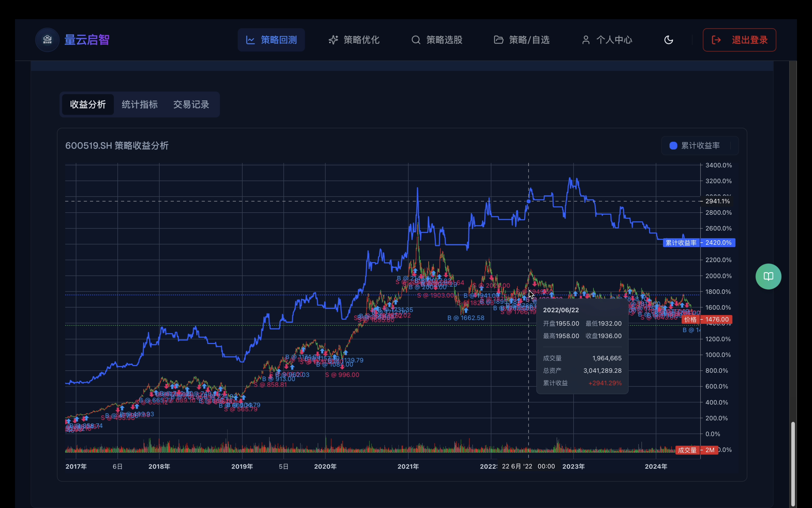
Task: Click the 价格 1476.00 axis label
Action: [707, 319]
